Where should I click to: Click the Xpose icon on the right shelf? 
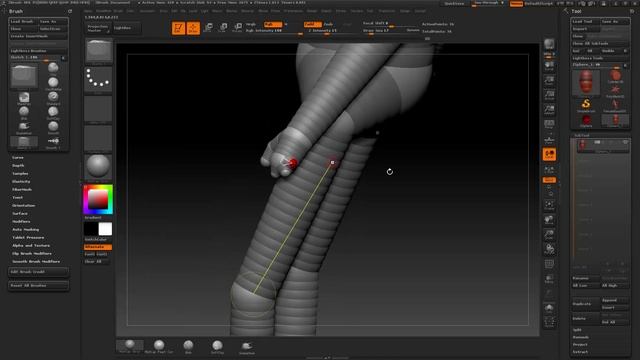click(x=549, y=322)
